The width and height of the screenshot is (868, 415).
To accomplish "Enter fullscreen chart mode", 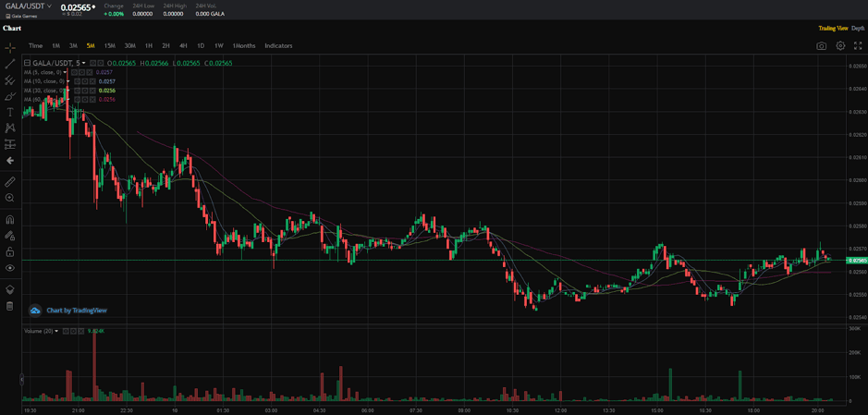I will click(x=858, y=45).
